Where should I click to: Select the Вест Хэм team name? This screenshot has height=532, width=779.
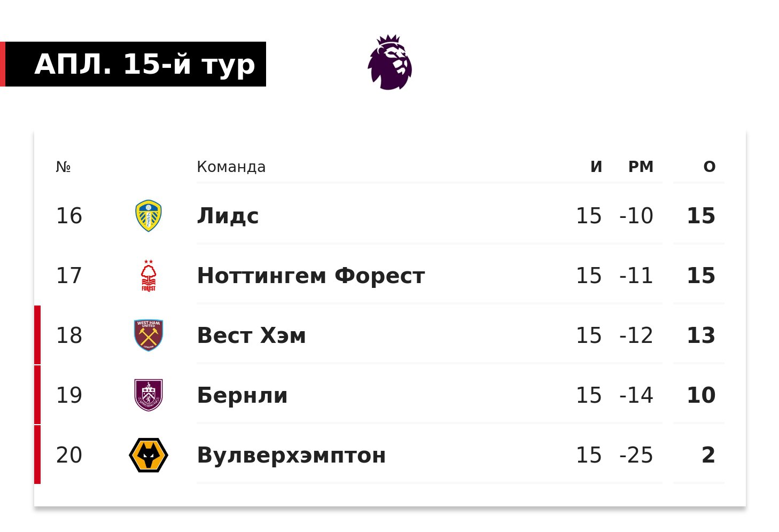[x=252, y=335]
